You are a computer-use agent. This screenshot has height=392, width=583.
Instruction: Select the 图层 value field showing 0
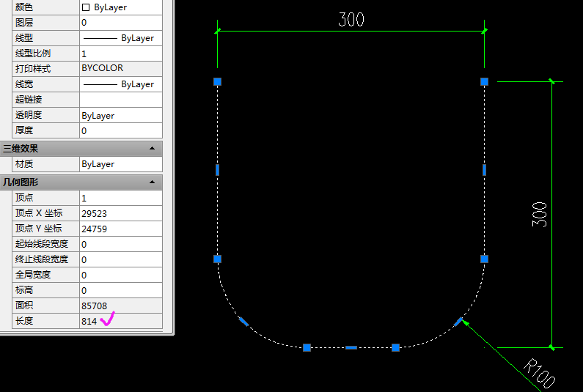121,23
